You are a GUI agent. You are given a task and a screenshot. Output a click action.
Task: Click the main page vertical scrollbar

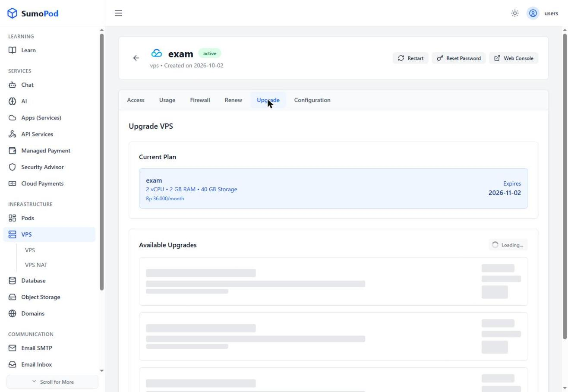tap(565, 186)
